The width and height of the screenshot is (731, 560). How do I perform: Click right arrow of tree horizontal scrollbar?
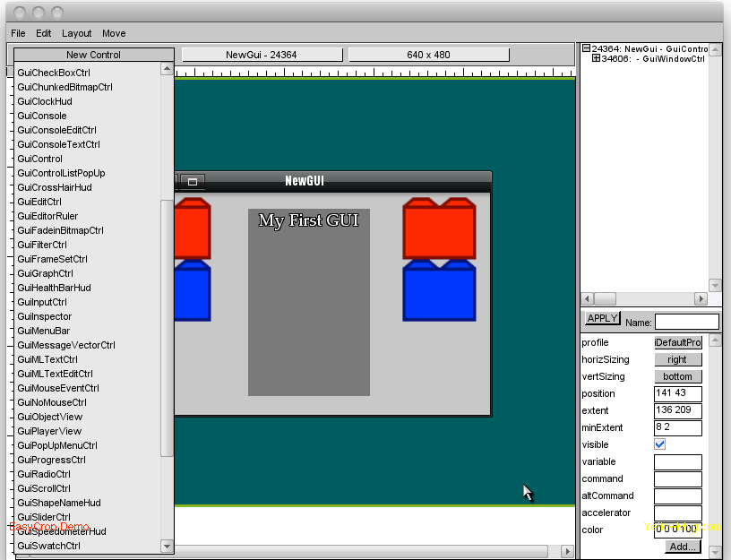point(701,298)
